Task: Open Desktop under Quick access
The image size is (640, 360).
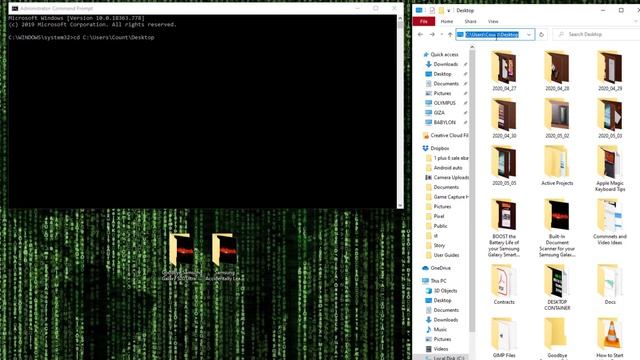Action: coord(442,74)
